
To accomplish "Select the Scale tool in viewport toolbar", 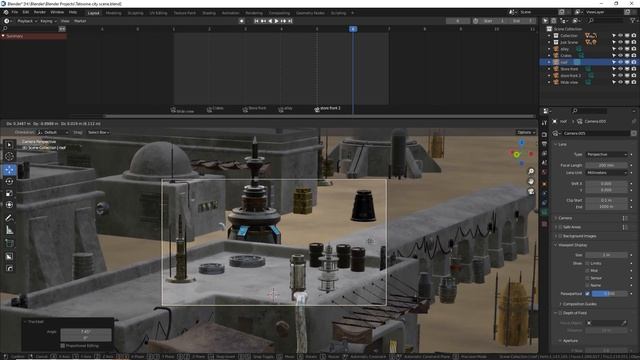I will [9, 193].
